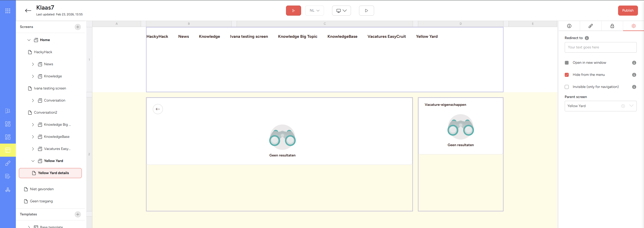This screenshot has height=228, width=644.
Task: Click the large binoculars Geen resultaten image
Action: pyautogui.click(x=282, y=138)
